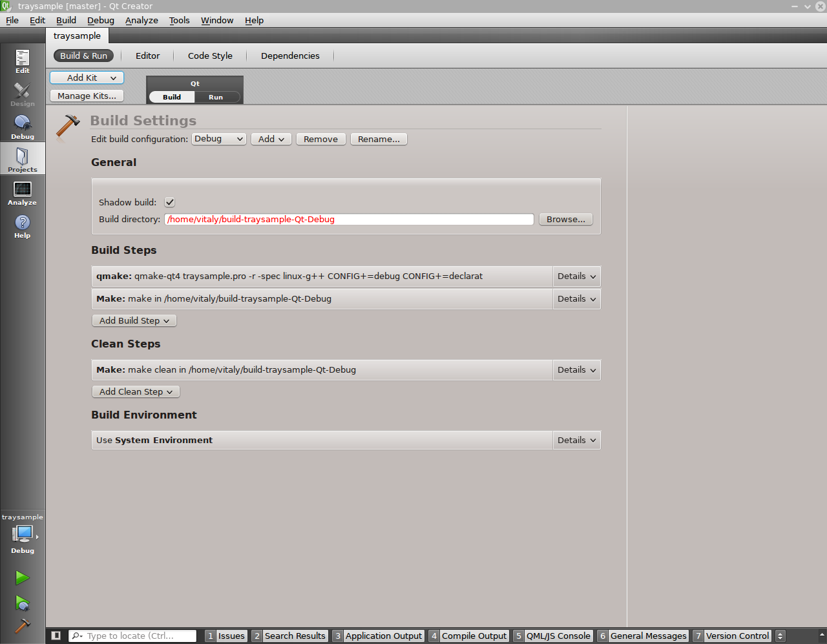Click the Manage Kits... button
This screenshot has height=644, width=827.
coord(87,96)
